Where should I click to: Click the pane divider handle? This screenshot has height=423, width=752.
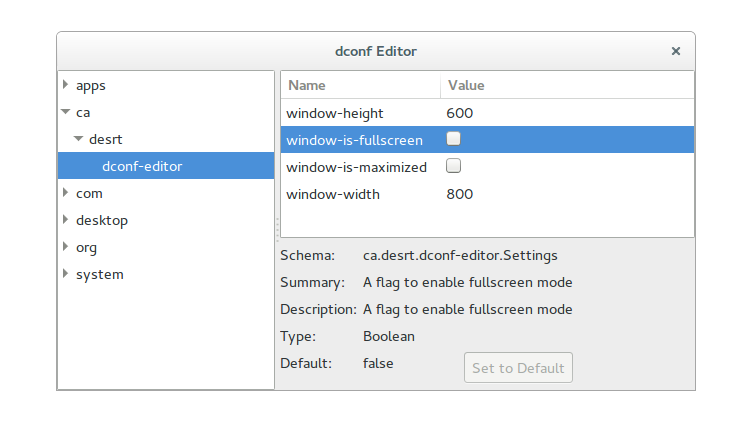pos(277,229)
